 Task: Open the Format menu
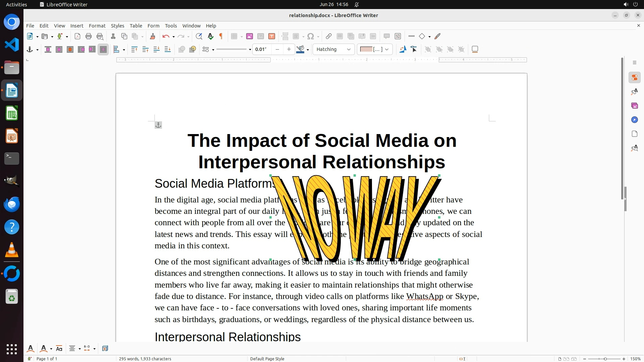click(x=97, y=26)
